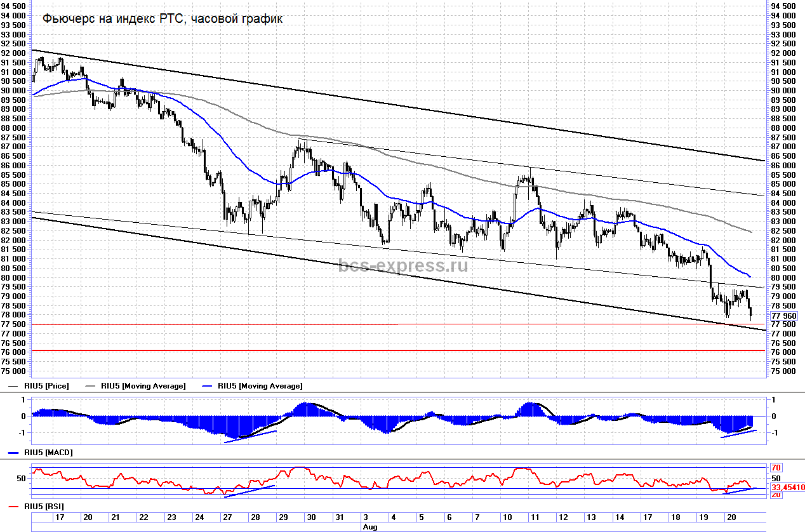Click the current price tag 77 960
The height and width of the screenshot is (532, 805).
783,316
